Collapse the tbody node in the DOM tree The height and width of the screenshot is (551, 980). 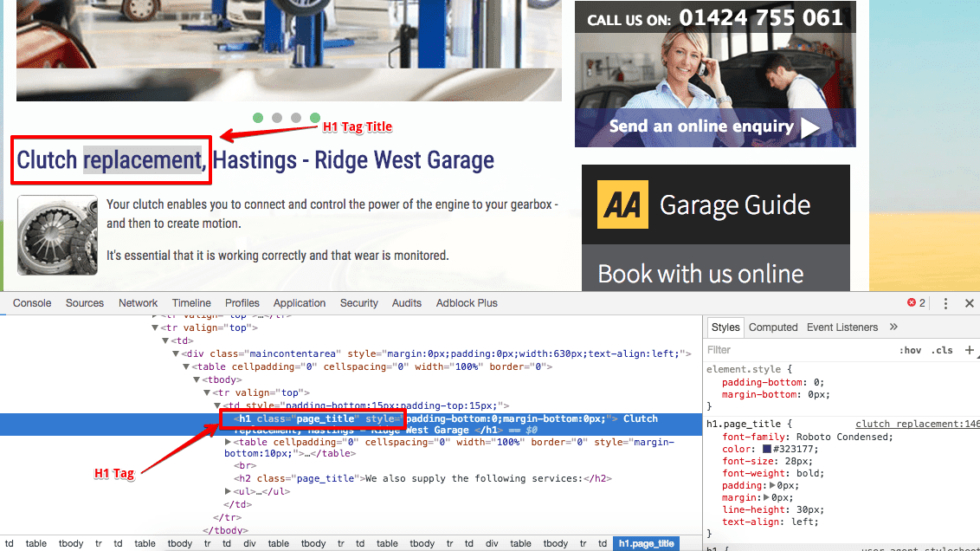tap(197, 379)
